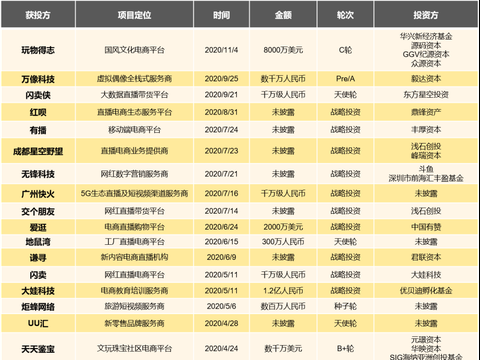Click the date 2020/11/4
Viewport: 480px width, 360px height.
221,50
